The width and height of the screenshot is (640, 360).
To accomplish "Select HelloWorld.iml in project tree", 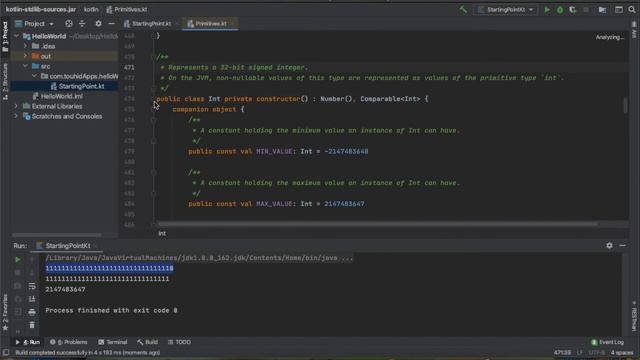I will pyautogui.click(x=62, y=96).
